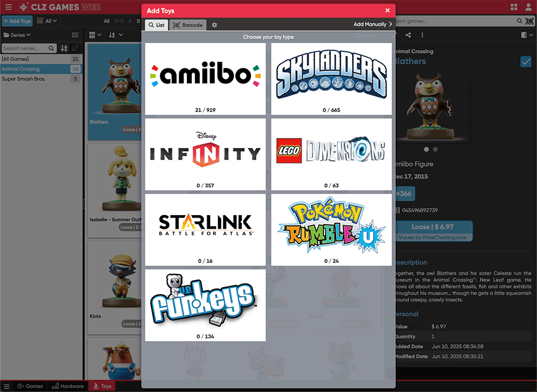Show first Blathers image dot

tap(427, 149)
